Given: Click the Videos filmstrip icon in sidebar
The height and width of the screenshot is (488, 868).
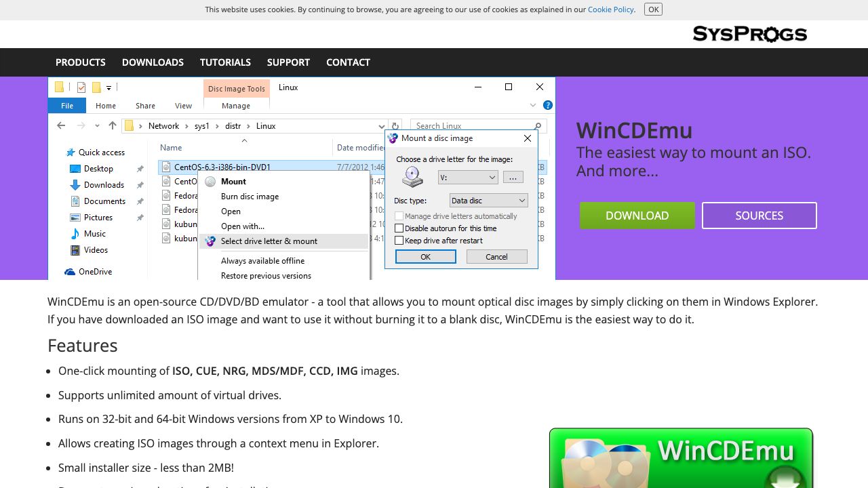Looking at the screenshot, I should [x=75, y=250].
